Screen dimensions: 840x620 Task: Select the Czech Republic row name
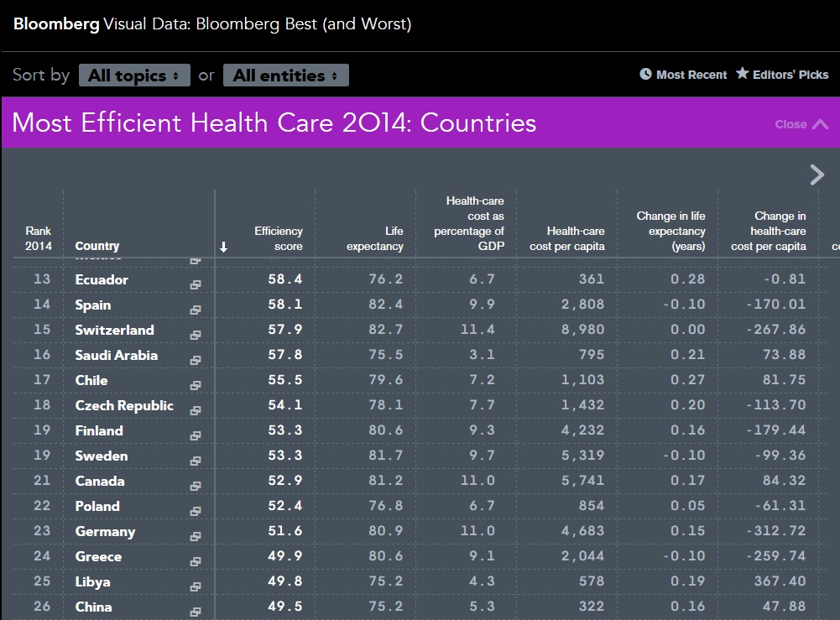(x=124, y=406)
